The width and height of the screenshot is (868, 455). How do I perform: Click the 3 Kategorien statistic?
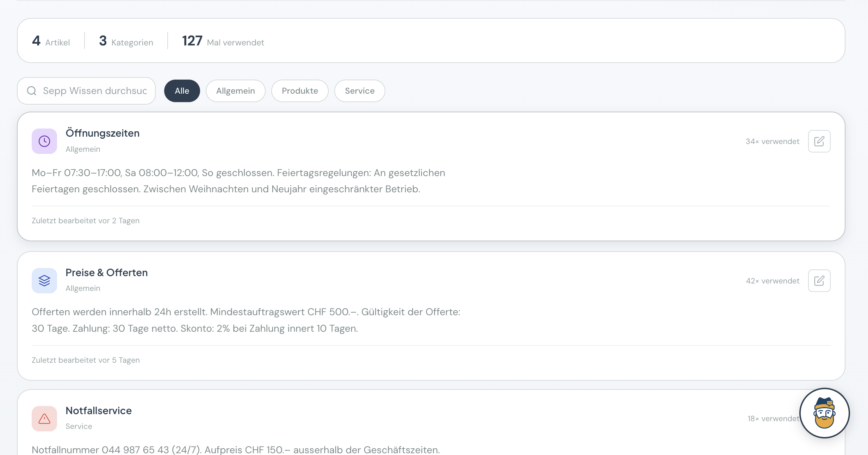[126, 42]
